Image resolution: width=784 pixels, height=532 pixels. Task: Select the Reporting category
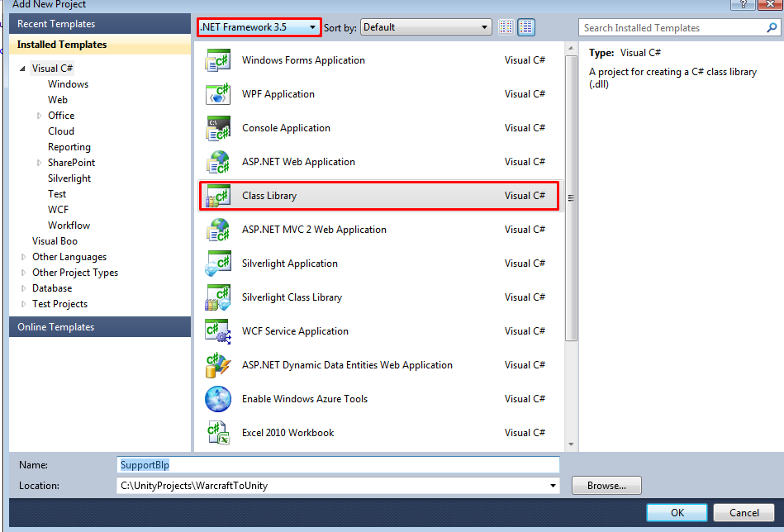coord(69,147)
